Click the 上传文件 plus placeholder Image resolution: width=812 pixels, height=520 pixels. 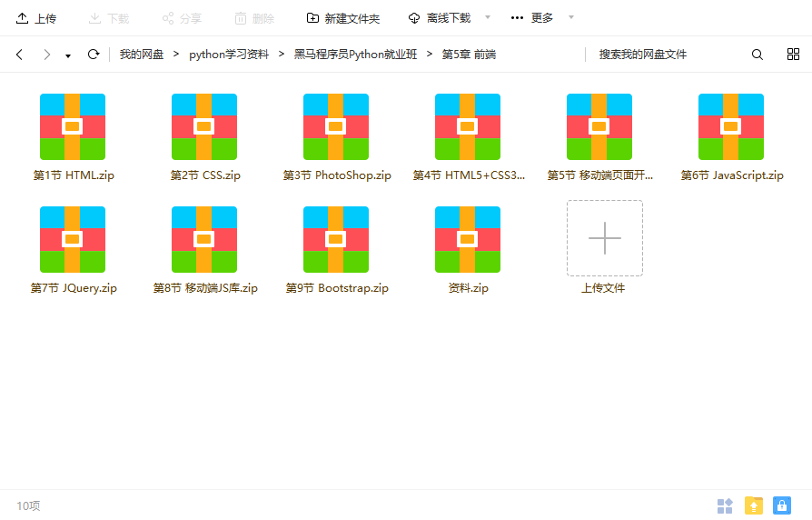[604, 238]
